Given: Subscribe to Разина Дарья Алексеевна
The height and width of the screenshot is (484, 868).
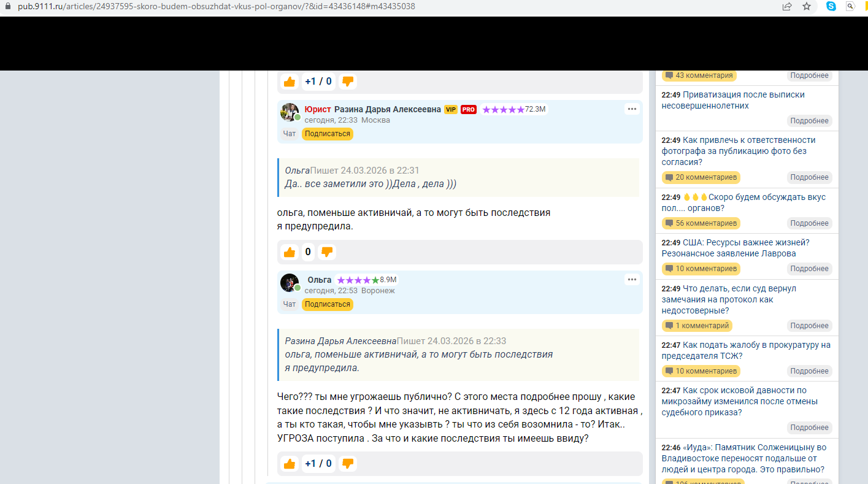Looking at the screenshot, I should coord(328,134).
